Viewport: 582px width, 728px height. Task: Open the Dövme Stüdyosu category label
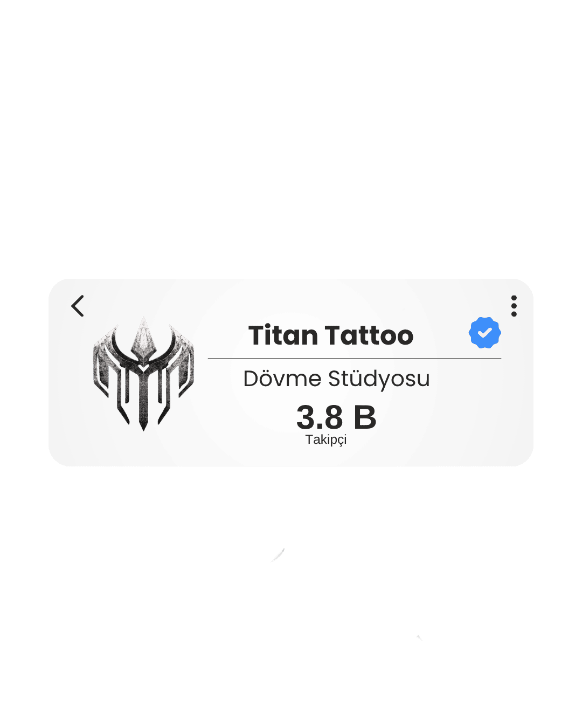coord(336,379)
